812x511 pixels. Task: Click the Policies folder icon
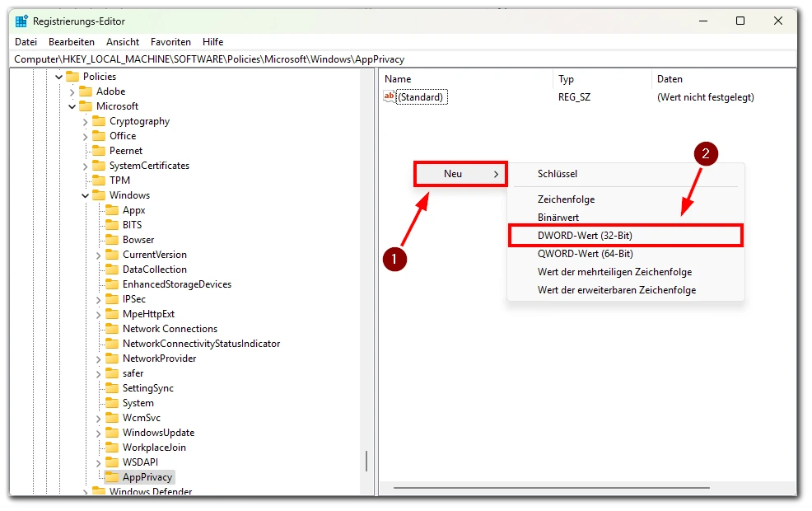pyautogui.click(x=72, y=77)
